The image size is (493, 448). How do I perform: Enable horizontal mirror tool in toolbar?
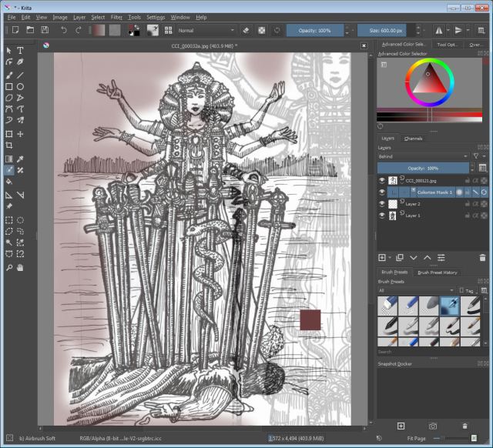[x=441, y=30]
